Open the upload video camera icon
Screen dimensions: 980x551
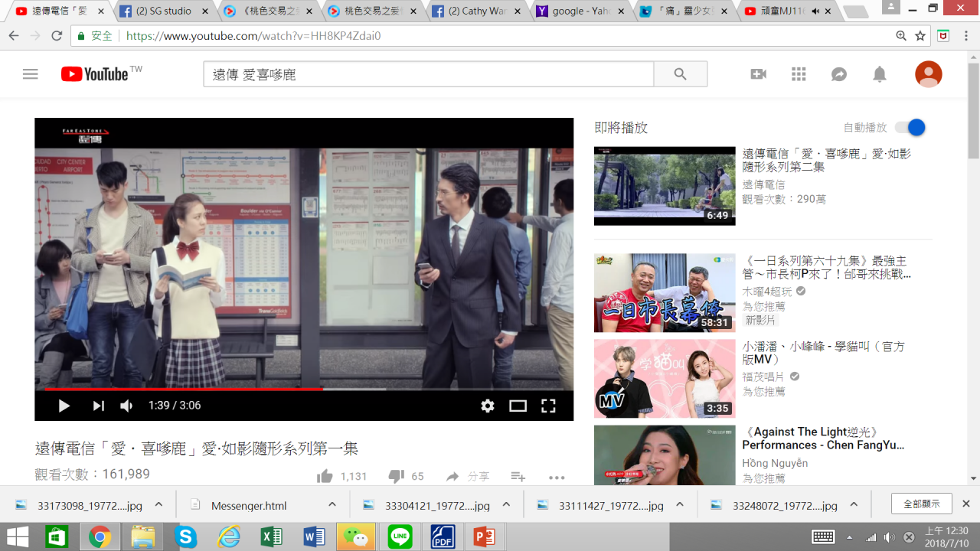(x=759, y=74)
